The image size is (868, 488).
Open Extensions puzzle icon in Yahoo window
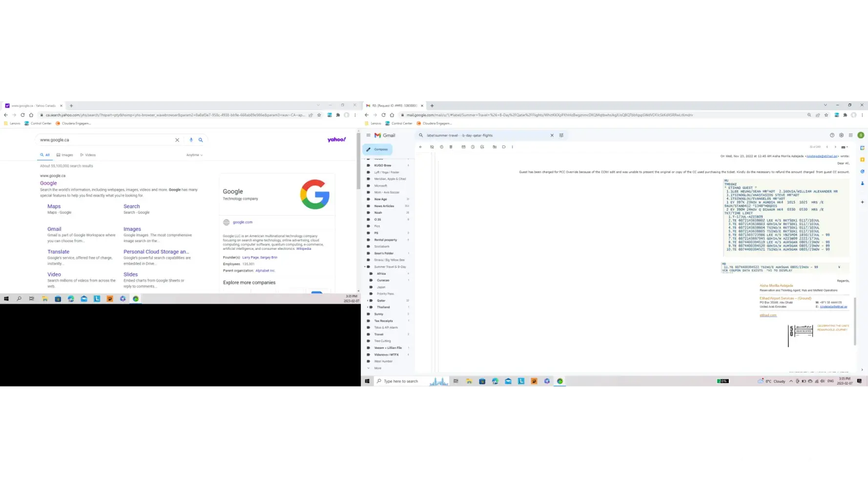click(338, 115)
